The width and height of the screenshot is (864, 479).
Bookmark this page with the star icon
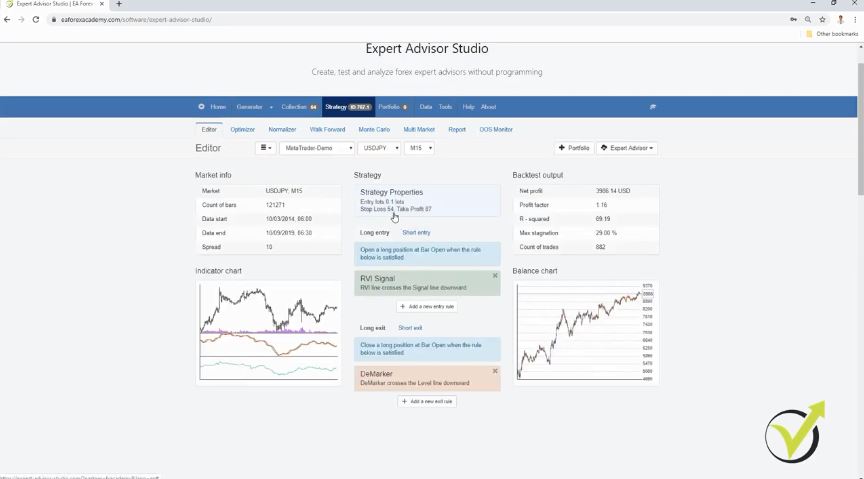click(x=822, y=19)
